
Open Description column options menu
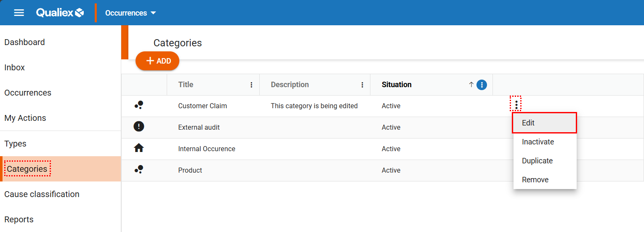pyautogui.click(x=362, y=85)
